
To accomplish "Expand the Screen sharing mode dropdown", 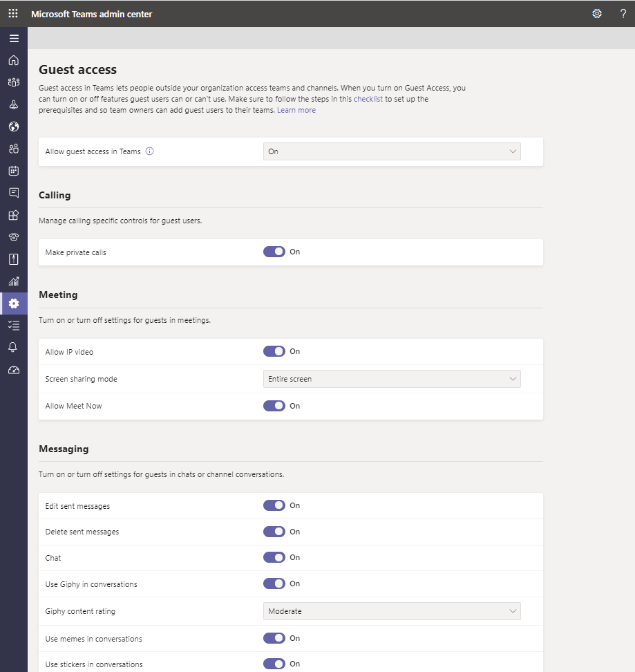I will (392, 379).
